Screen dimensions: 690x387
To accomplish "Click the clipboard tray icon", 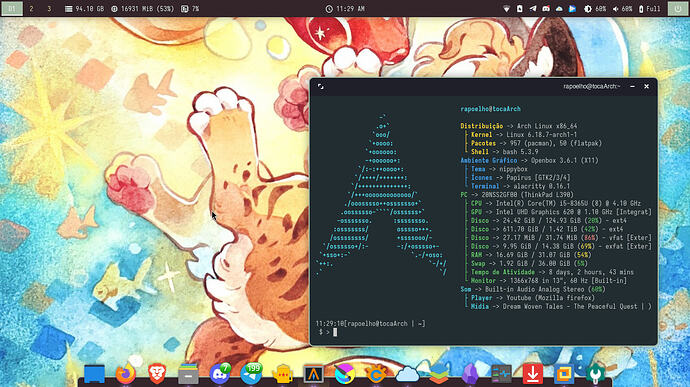I will pos(520,8).
